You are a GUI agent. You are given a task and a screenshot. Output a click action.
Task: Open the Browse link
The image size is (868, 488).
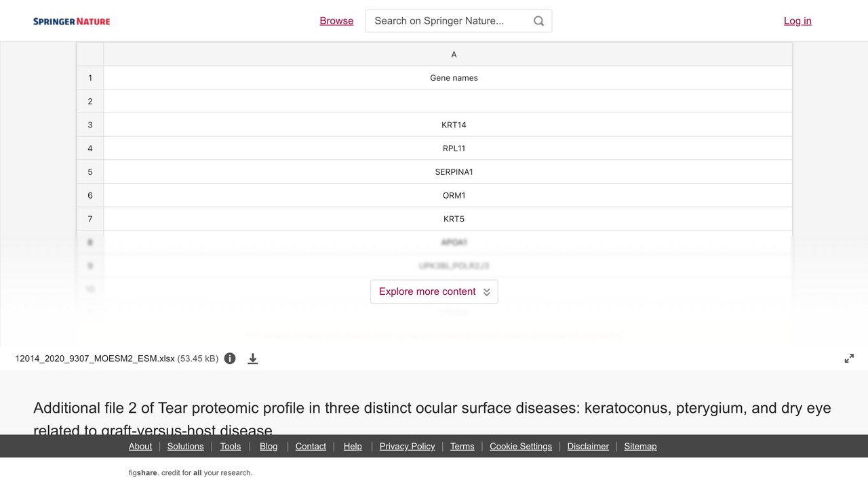[336, 21]
